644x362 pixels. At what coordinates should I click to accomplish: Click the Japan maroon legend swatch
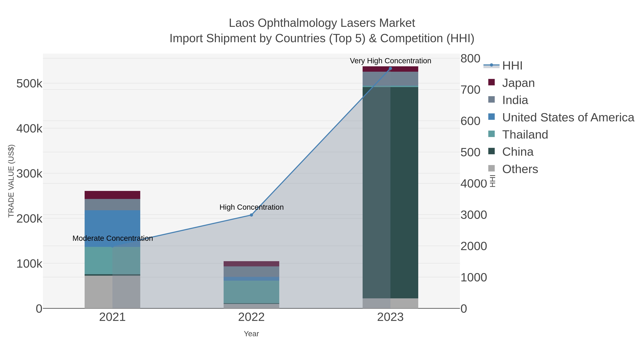click(x=492, y=82)
